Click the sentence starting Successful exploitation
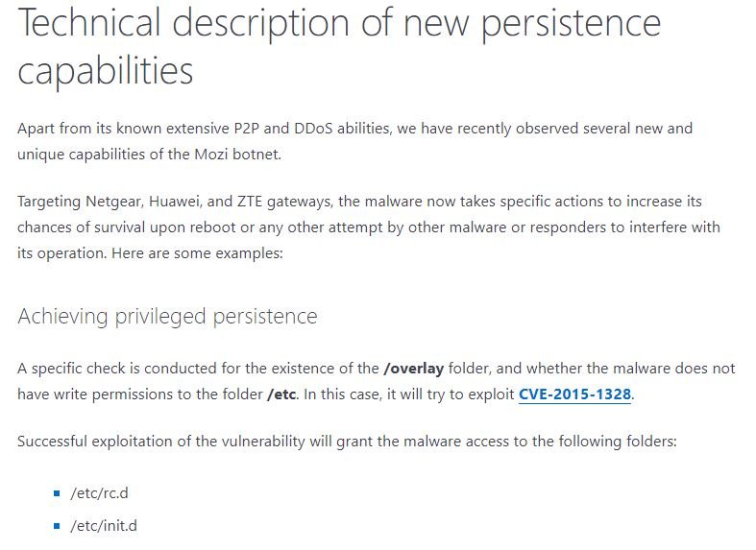This screenshot has height=550, width=756. [x=347, y=442]
